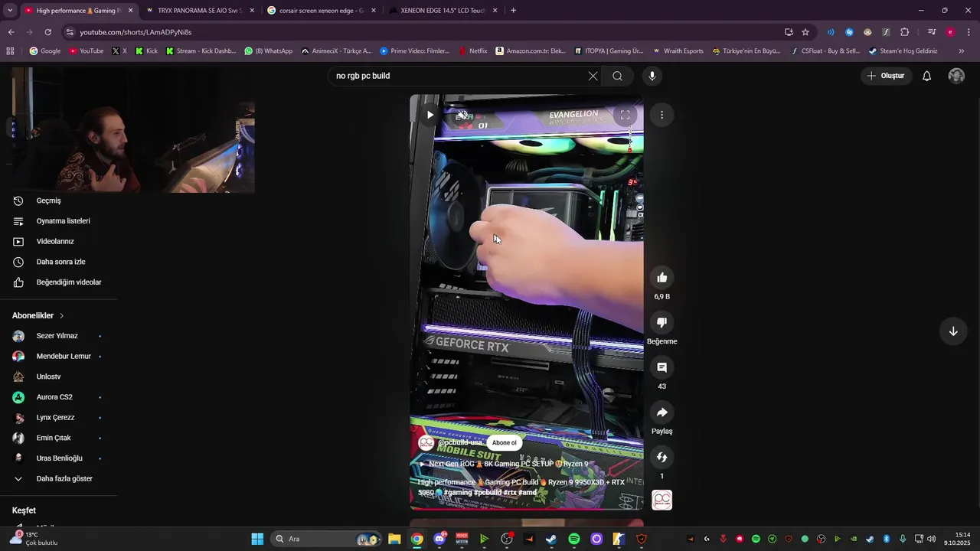Open the weather widget showing 13°C
The image size is (980, 551).
pyautogui.click(x=34, y=539)
